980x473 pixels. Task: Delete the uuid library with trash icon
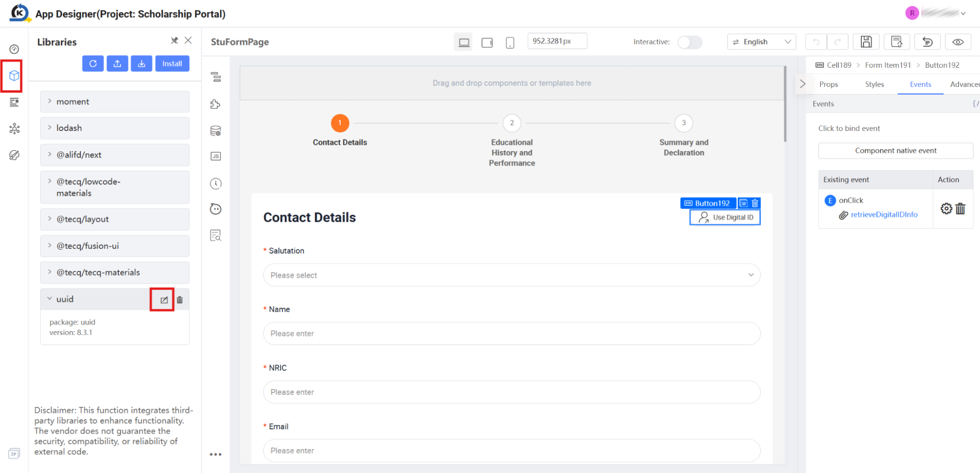[179, 300]
